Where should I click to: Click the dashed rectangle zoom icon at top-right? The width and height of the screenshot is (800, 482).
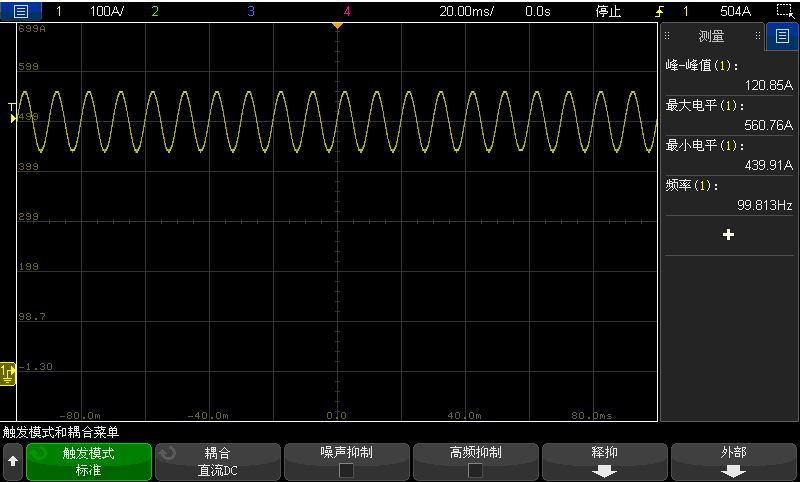coord(784,12)
